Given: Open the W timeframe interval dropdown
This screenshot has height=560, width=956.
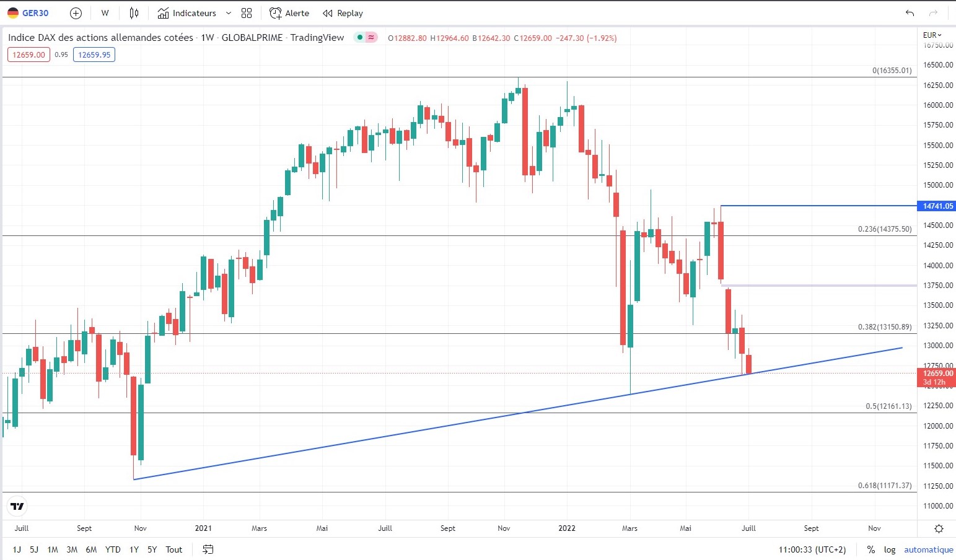Looking at the screenshot, I should (105, 13).
